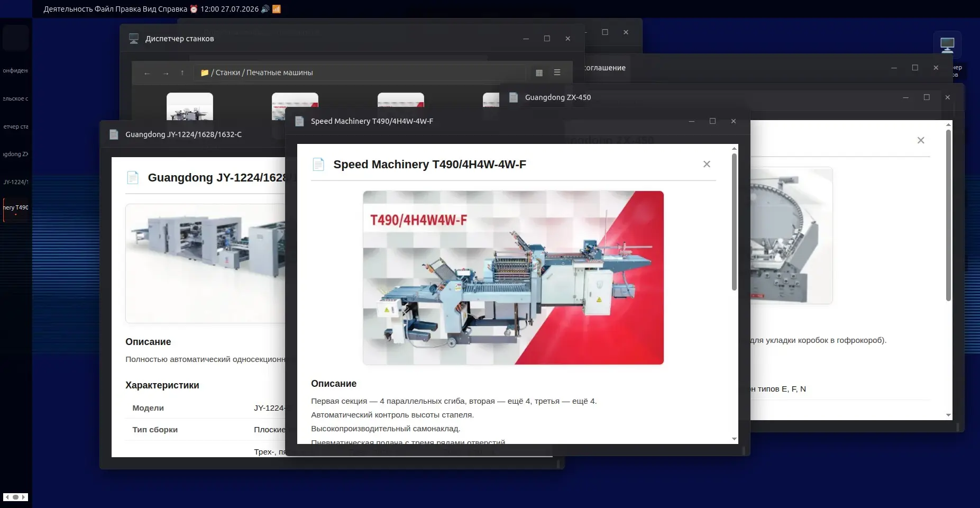Click the 12:00 27.07.2026 clock text

[x=230, y=9]
